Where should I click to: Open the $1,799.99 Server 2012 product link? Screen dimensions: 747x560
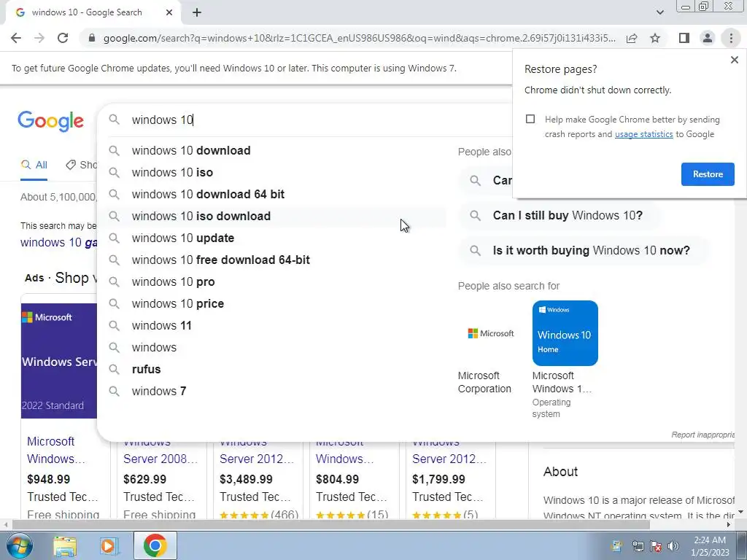pos(449,459)
